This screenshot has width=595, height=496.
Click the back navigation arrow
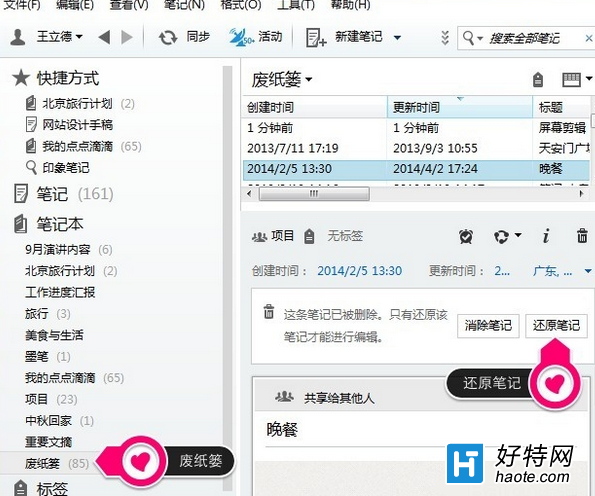[104, 37]
